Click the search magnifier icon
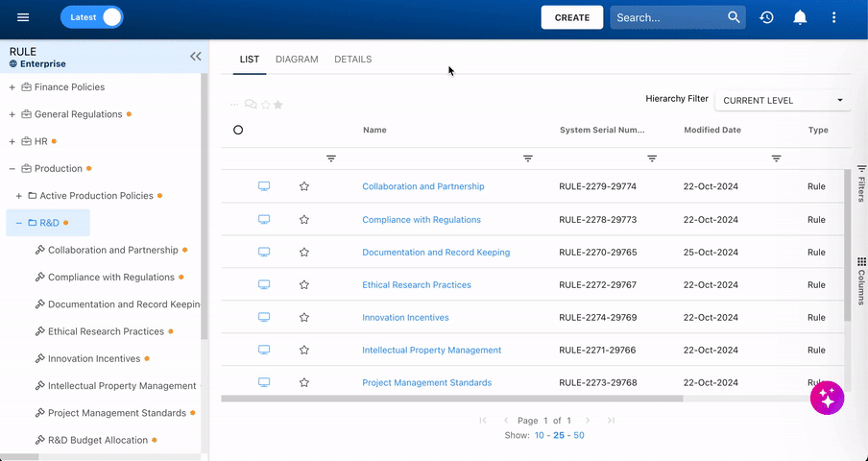868x461 pixels. click(734, 17)
